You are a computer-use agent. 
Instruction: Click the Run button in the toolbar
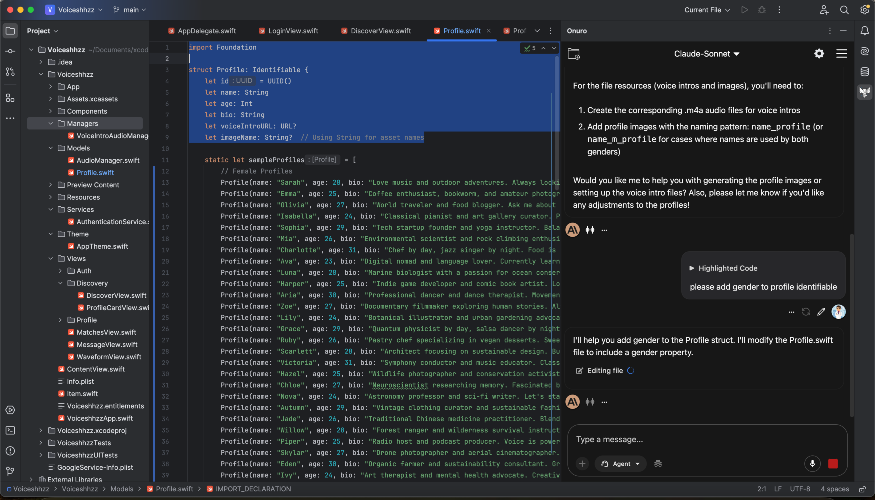point(744,10)
